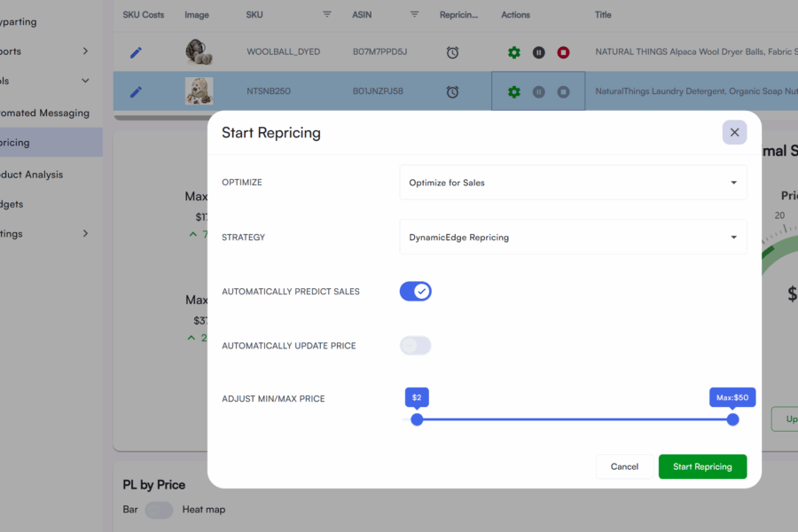
Task: Open Automated Messaging in sidebar
Action: pyautogui.click(x=44, y=113)
